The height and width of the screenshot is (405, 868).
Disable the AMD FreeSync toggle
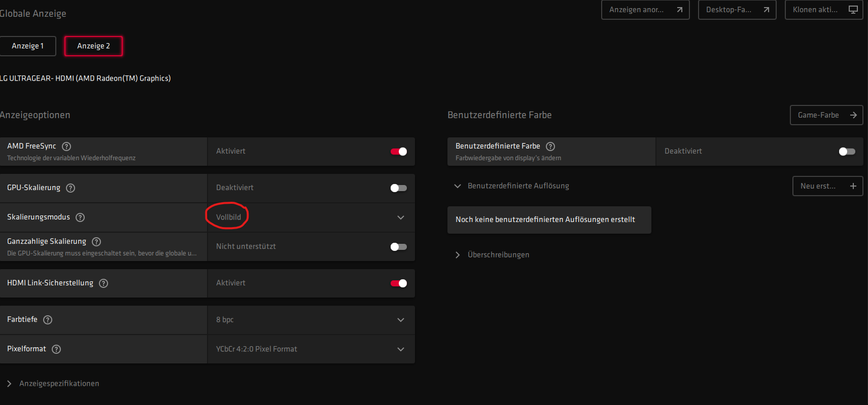click(x=399, y=152)
